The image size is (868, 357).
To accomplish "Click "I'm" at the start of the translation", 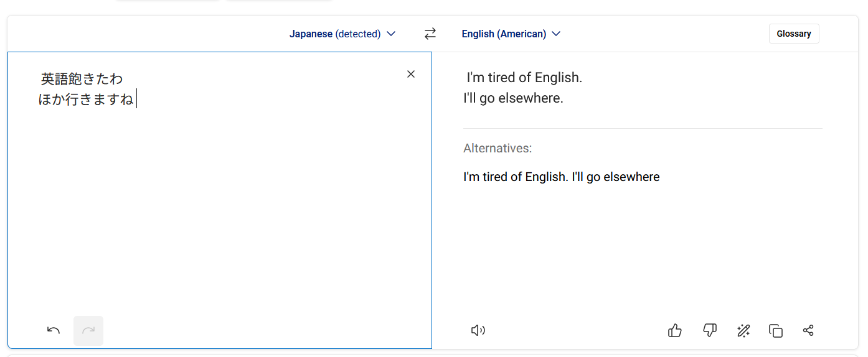I will pos(475,78).
